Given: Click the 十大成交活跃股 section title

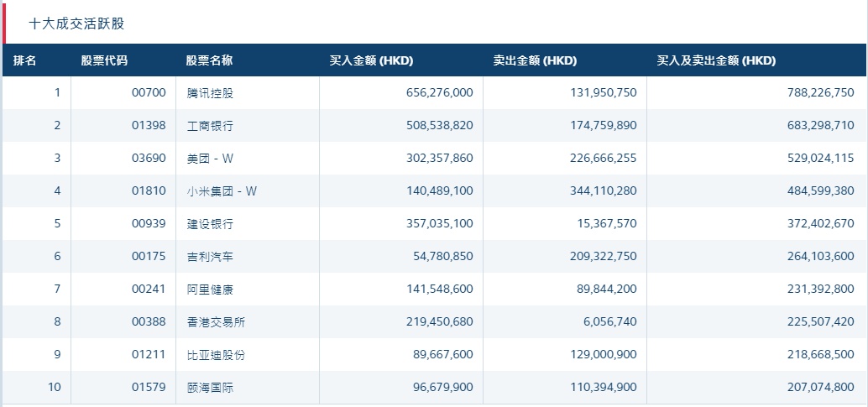Looking at the screenshot, I should click(76, 23).
